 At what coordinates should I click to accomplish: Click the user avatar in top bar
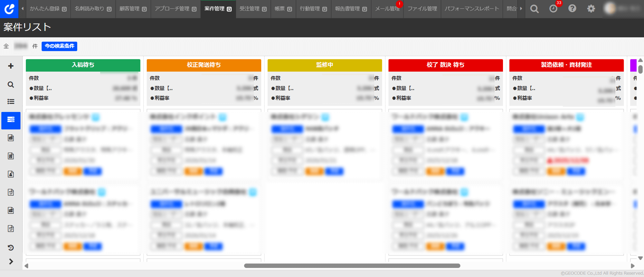point(610,8)
